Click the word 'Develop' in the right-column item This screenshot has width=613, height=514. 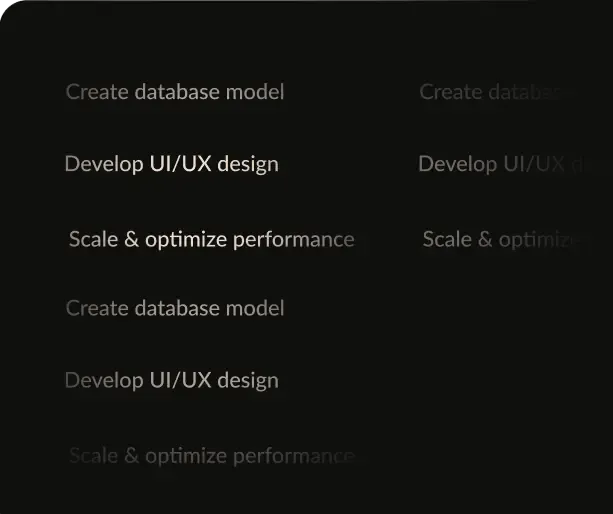tap(456, 164)
